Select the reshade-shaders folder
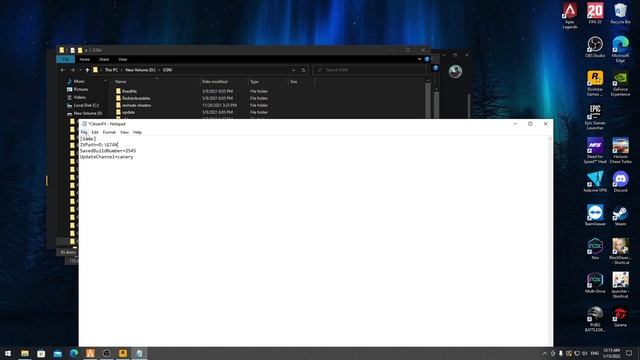 coord(136,105)
